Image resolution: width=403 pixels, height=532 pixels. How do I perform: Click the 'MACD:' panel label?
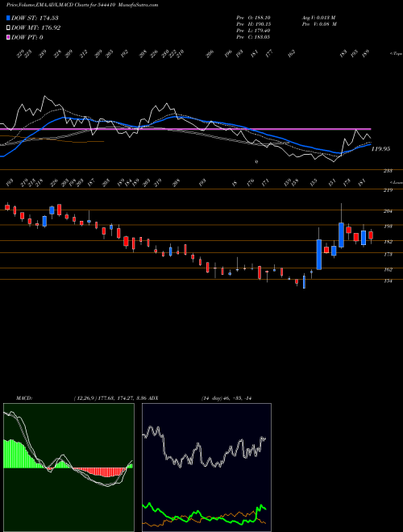pyautogui.click(x=24, y=397)
